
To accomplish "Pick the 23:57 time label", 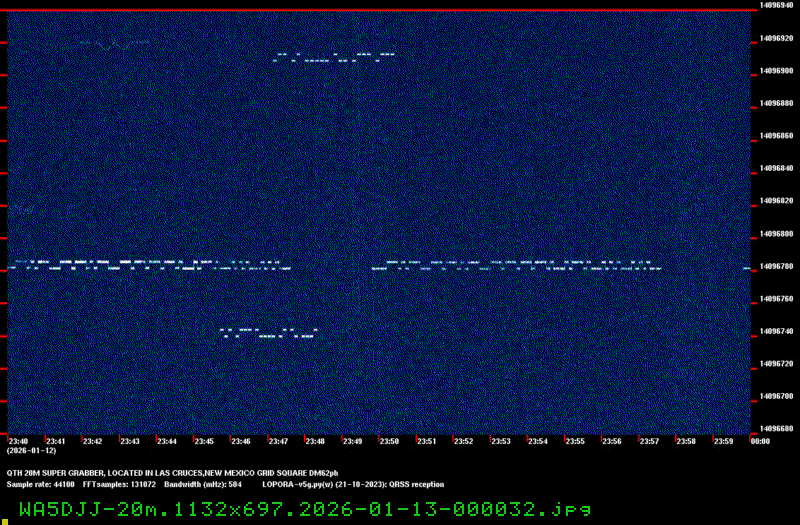I will (649, 441).
